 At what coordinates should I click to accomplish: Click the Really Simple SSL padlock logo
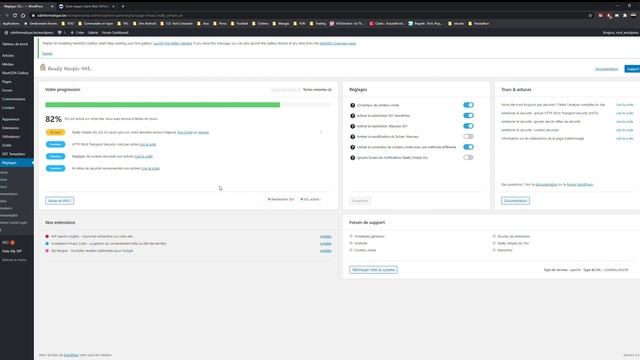(x=42, y=68)
